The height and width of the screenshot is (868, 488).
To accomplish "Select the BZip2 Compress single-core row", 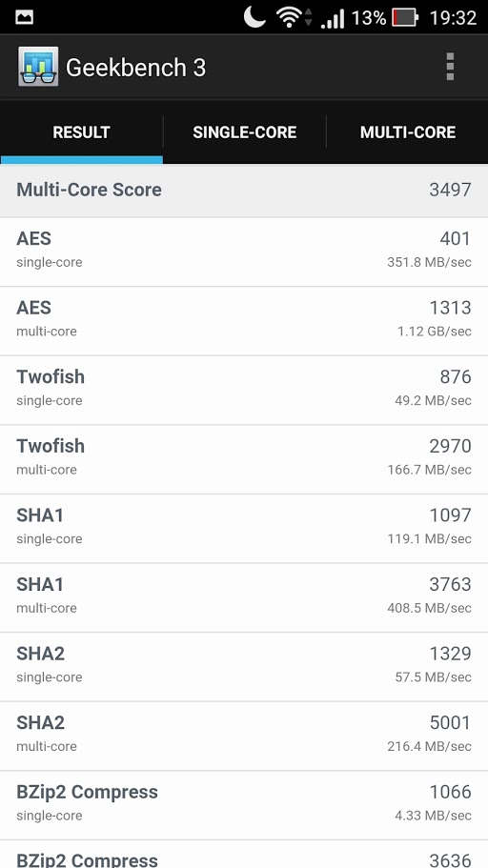I will pos(244,805).
